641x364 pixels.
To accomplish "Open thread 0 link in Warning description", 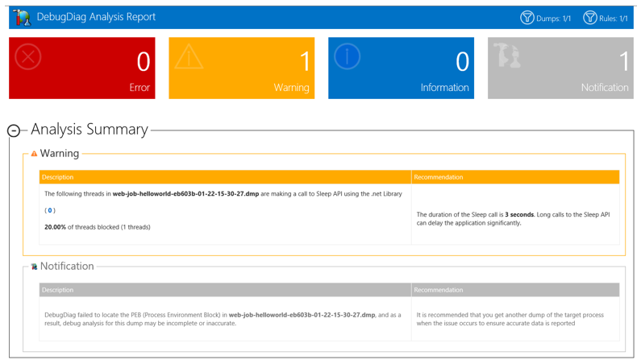I will [50, 211].
